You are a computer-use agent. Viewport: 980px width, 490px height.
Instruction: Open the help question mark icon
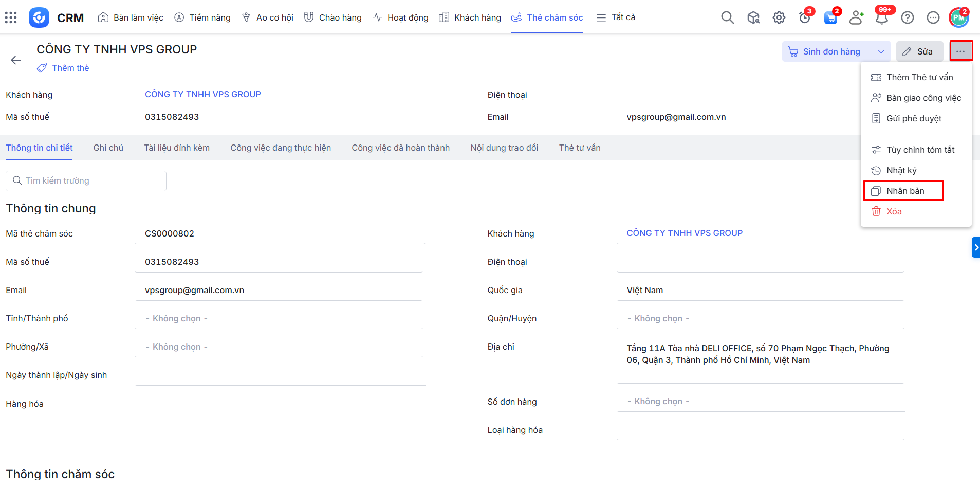coord(907,17)
